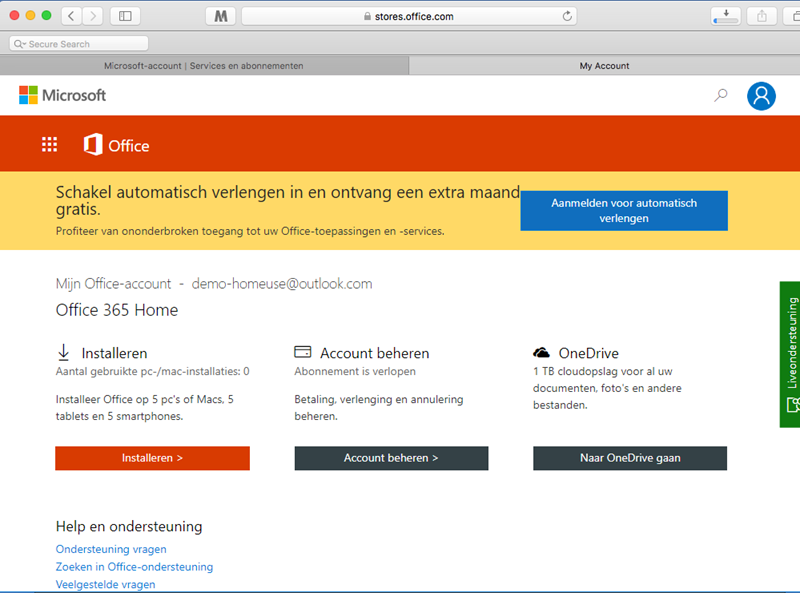The image size is (800, 593).
Task: Click the Safari share icon
Action: pyautogui.click(x=762, y=16)
